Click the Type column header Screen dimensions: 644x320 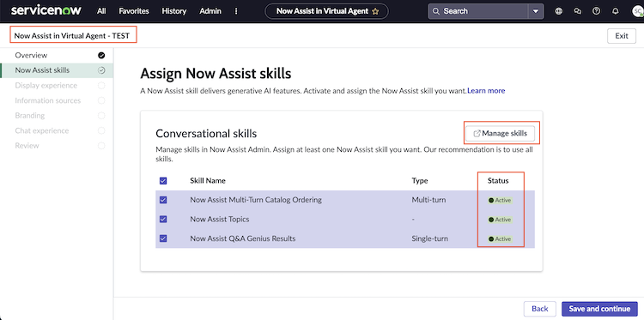pos(420,180)
